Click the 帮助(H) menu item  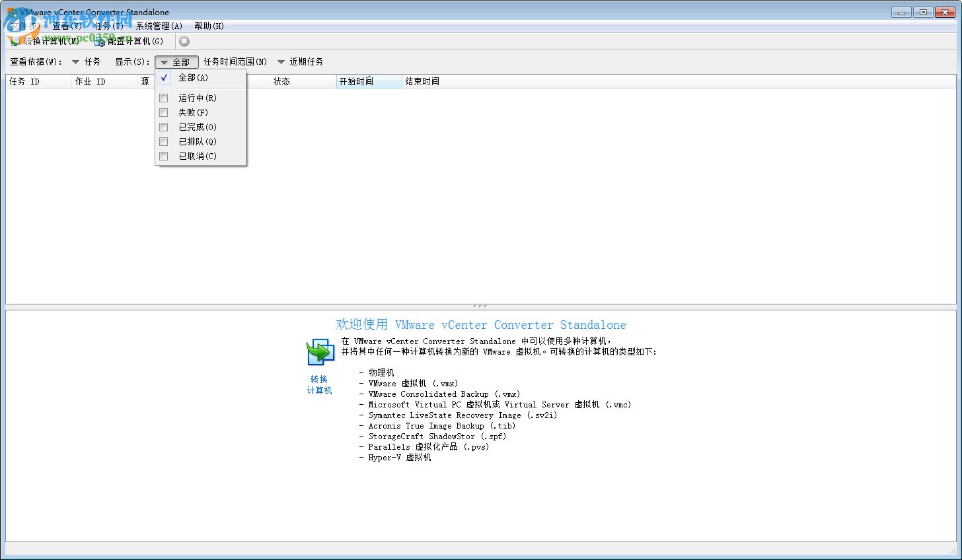(210, 26)
